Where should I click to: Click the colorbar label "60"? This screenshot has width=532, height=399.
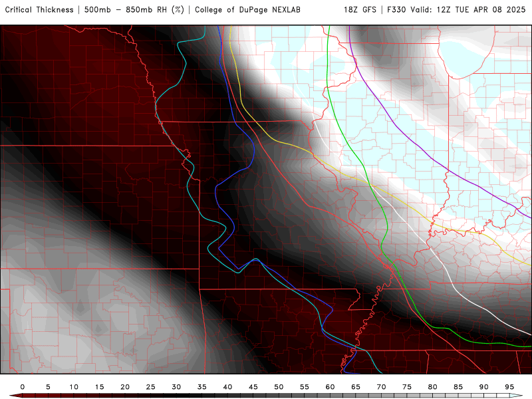tap(330, 387)
